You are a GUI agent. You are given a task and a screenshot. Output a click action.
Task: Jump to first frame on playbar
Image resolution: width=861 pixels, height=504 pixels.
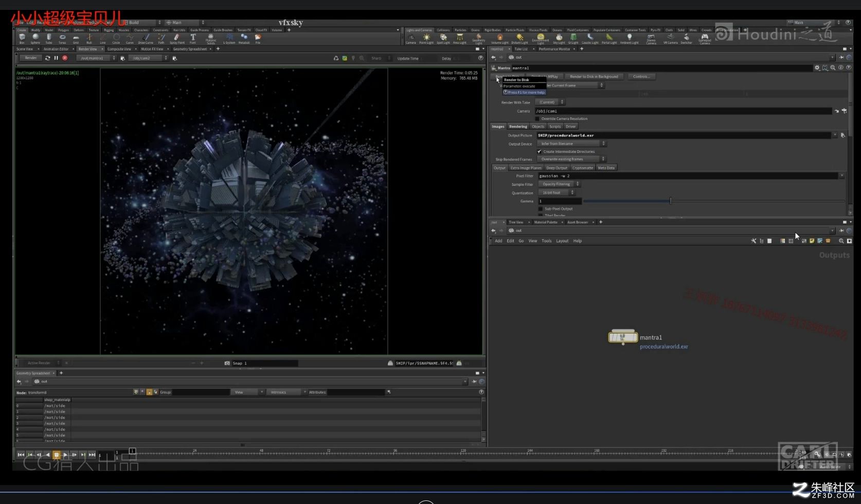click(x=21, y=455)
